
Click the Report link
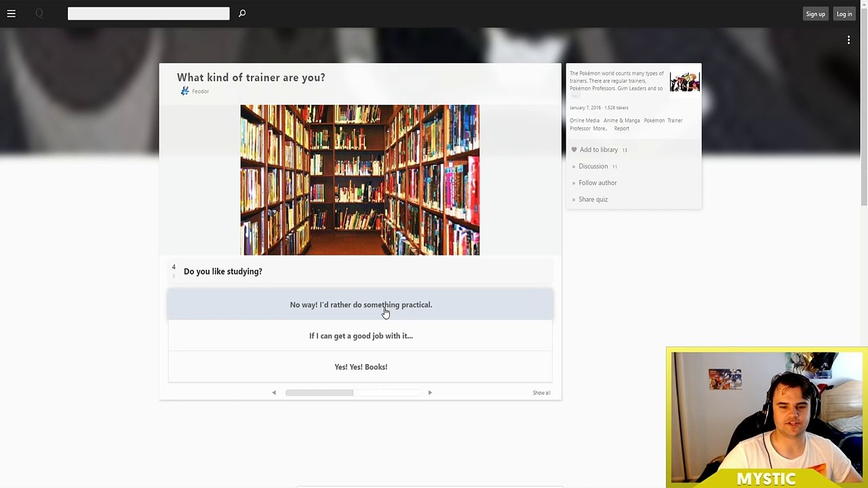622,129
